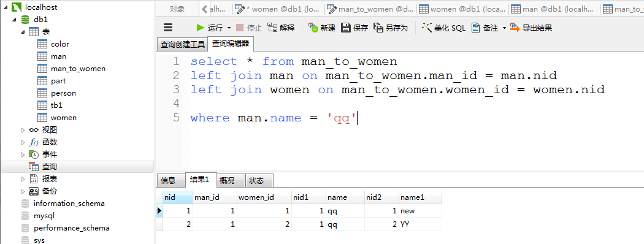This screenshot has height=244, width=644.
Task: Select the man_to_women table in the tree
Action: [78, 69]
